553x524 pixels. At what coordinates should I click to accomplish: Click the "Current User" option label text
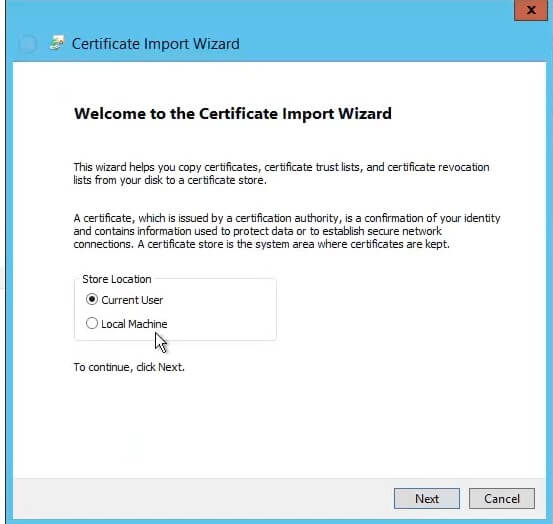[132, 300]
